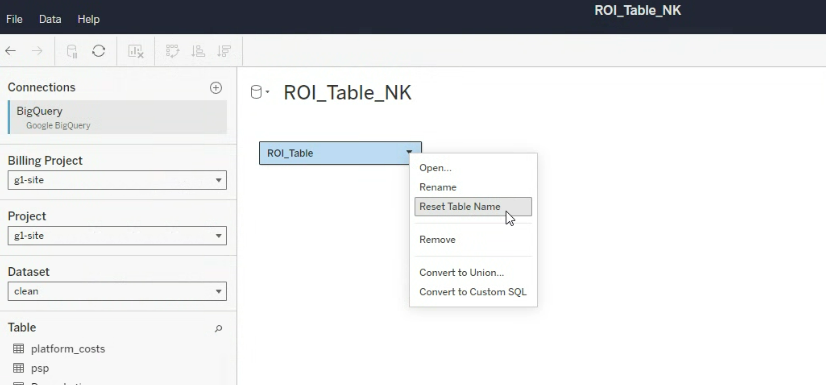829x391 pixels.
Task: Select Convert to Union... option
Action: pyautogui.click(x=473, y=273)
